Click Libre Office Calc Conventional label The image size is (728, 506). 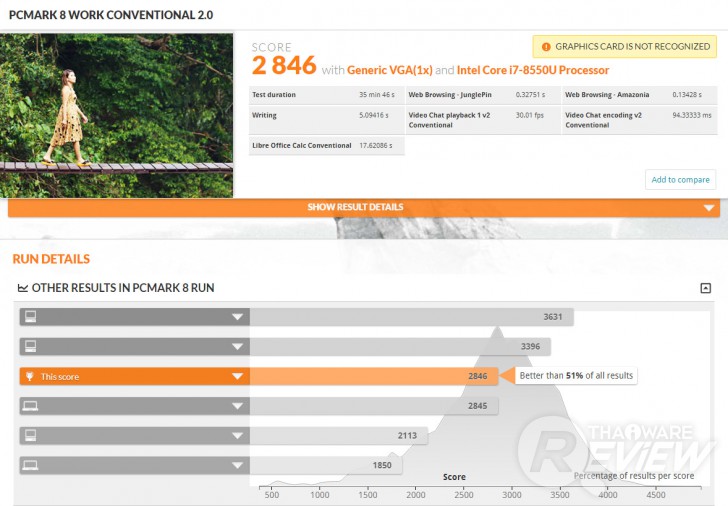(301, 145)
